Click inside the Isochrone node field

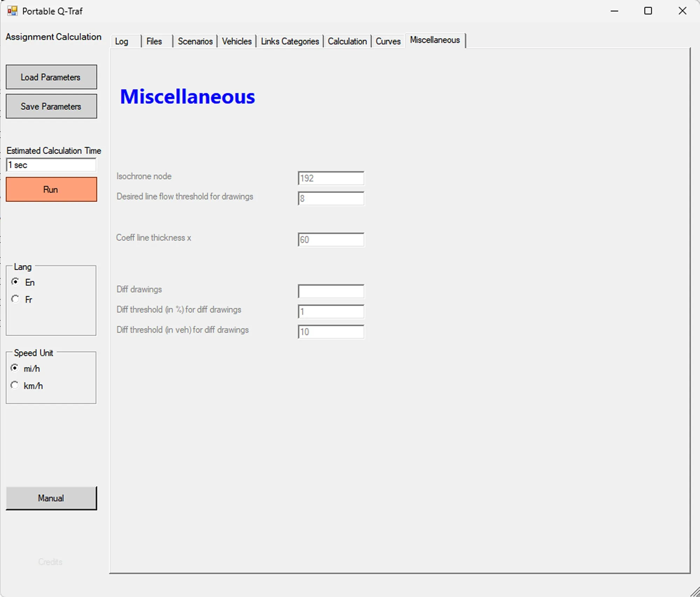click(330, 178)
